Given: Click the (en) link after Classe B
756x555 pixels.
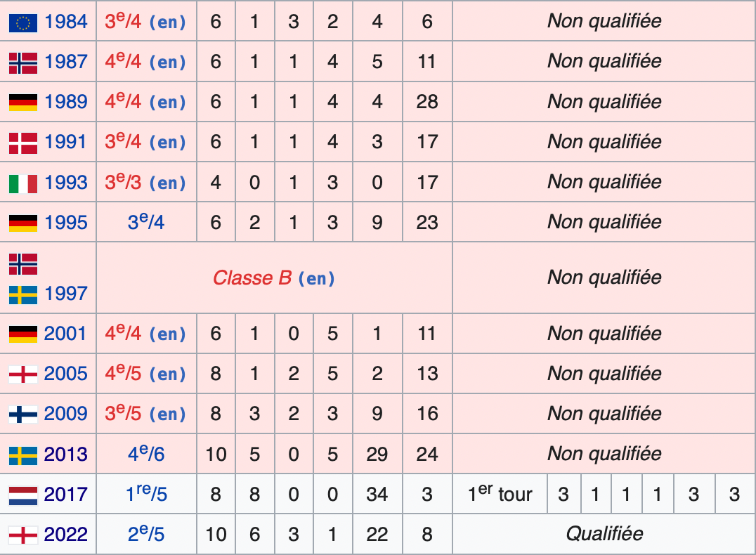Looking at the screenshot, I should (x=317, y=279).
